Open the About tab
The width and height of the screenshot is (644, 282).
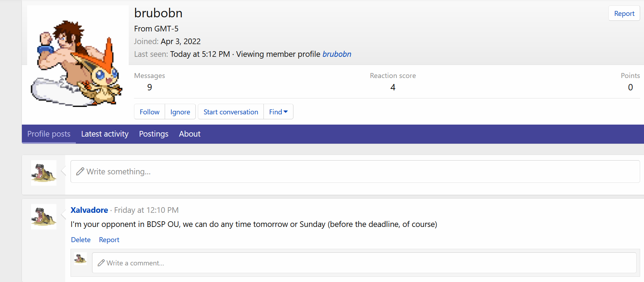click(189, 134)
